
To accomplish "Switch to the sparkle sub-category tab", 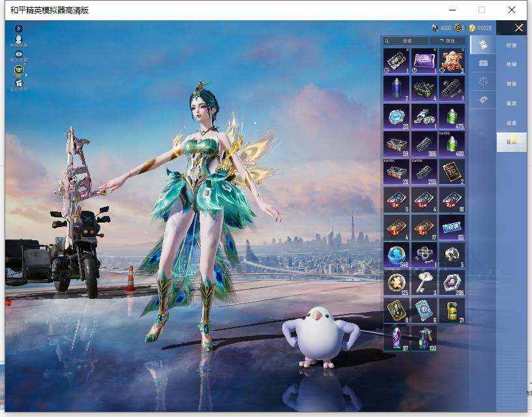I will (483, 81).
